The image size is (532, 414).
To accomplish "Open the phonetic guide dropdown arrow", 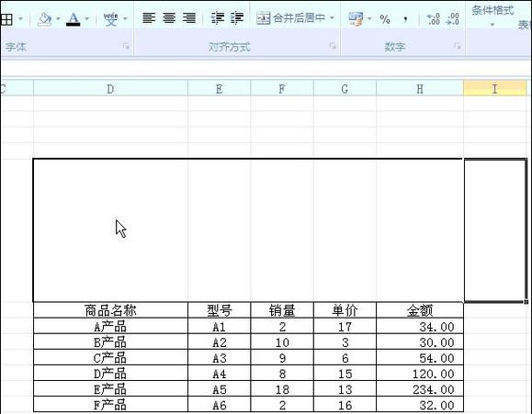I will click(125, 19).
